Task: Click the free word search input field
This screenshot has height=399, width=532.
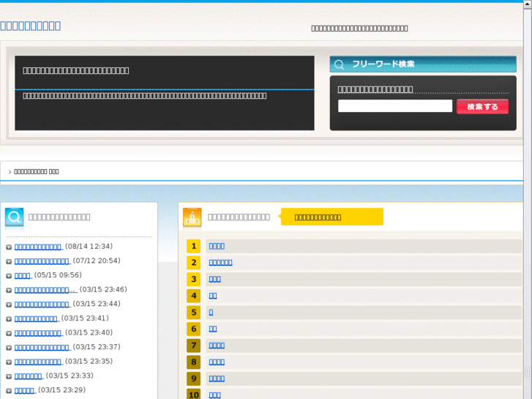Action: (395, 106)
